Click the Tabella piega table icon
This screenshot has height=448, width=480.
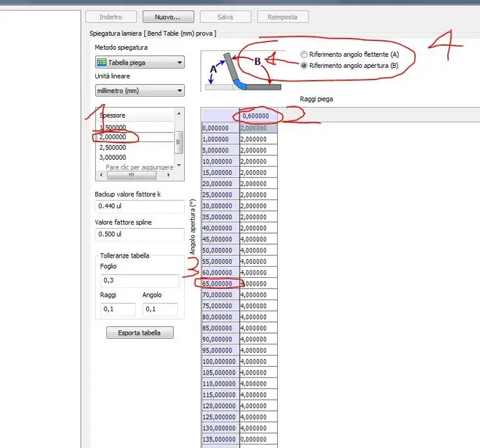tap(101, 62)
